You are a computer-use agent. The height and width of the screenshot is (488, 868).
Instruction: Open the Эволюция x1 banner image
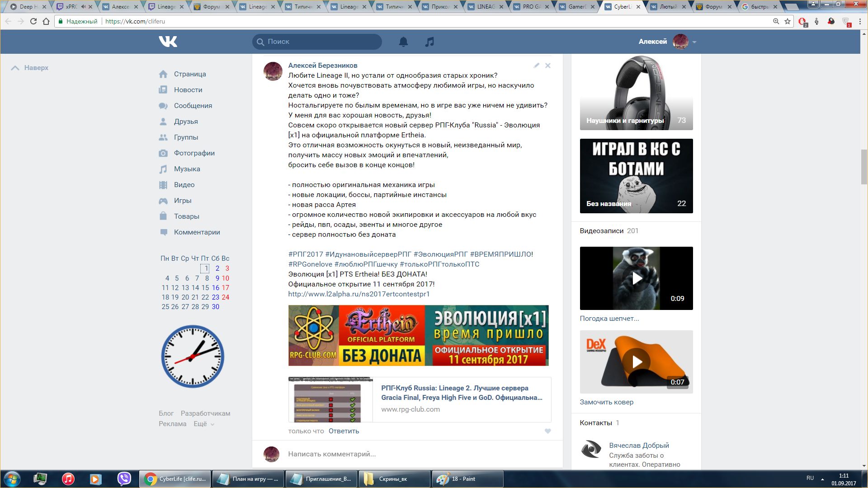419,335
